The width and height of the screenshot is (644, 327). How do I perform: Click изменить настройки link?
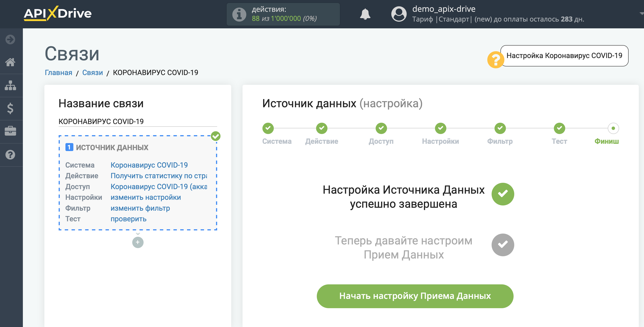tap(146, 197)
